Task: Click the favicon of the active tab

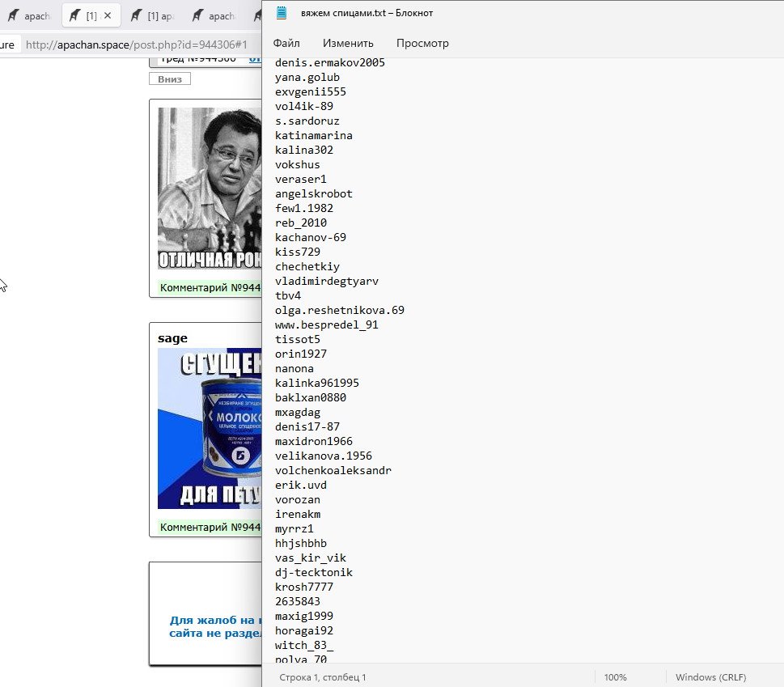Action: click(74, 15)
